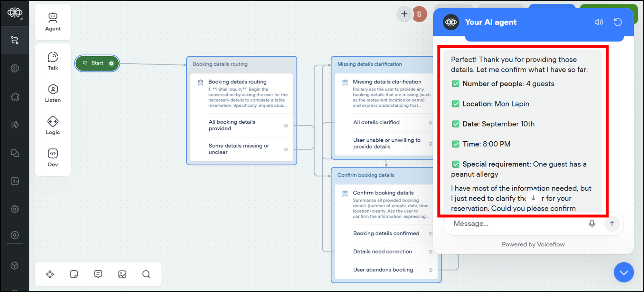
Task: Restart the chat with reset icon
Action: click(618, 22)
